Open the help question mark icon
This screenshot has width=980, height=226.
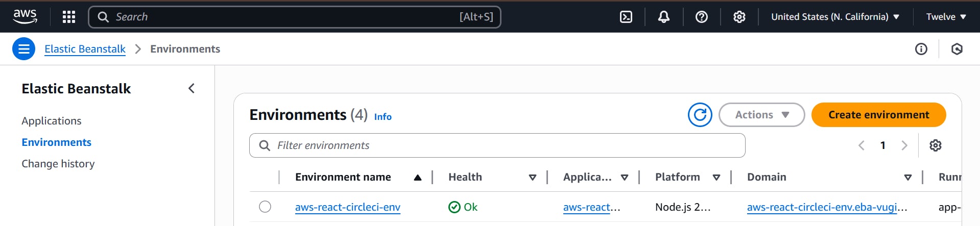[702, 17]
